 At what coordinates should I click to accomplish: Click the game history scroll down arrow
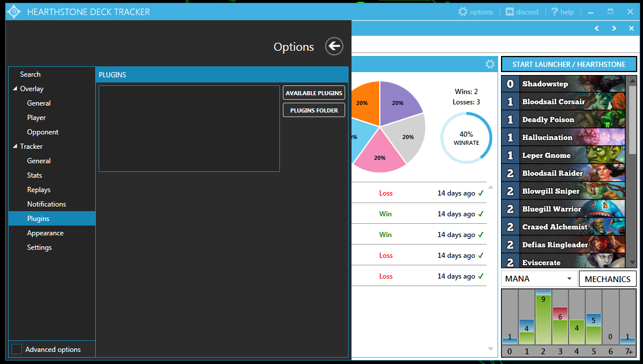tap(491, 349)
